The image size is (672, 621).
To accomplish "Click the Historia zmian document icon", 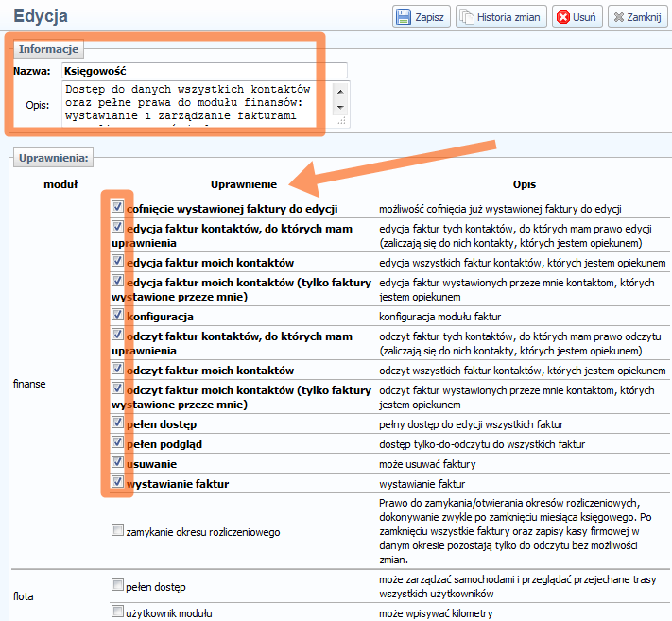I will pos(467,17).
